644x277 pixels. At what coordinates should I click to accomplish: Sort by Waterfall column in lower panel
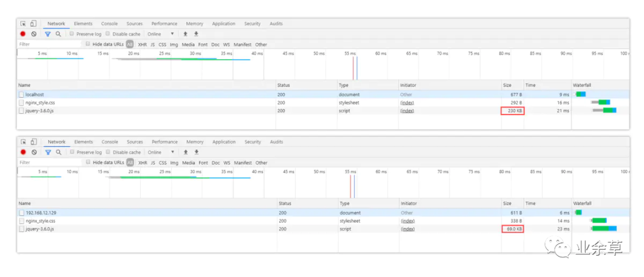click(x=600, y=204)
